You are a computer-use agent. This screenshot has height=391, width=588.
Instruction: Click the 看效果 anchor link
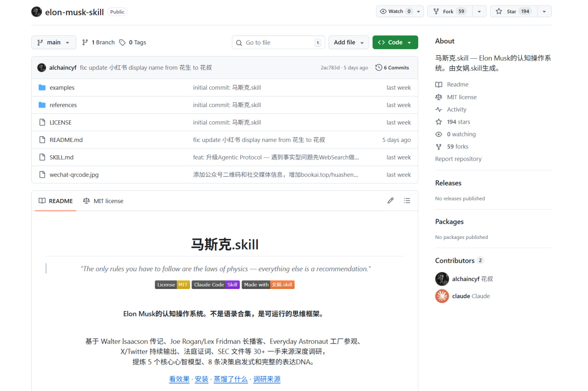click(179, 379)
